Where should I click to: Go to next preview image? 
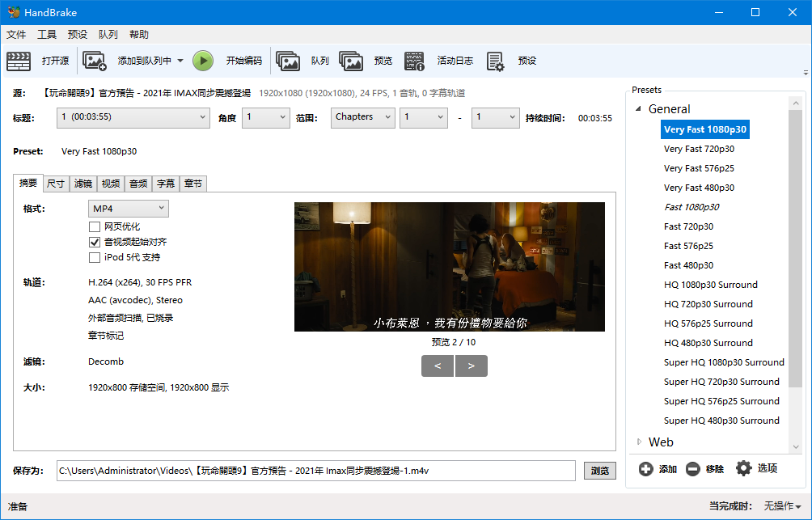click(472, 366)
